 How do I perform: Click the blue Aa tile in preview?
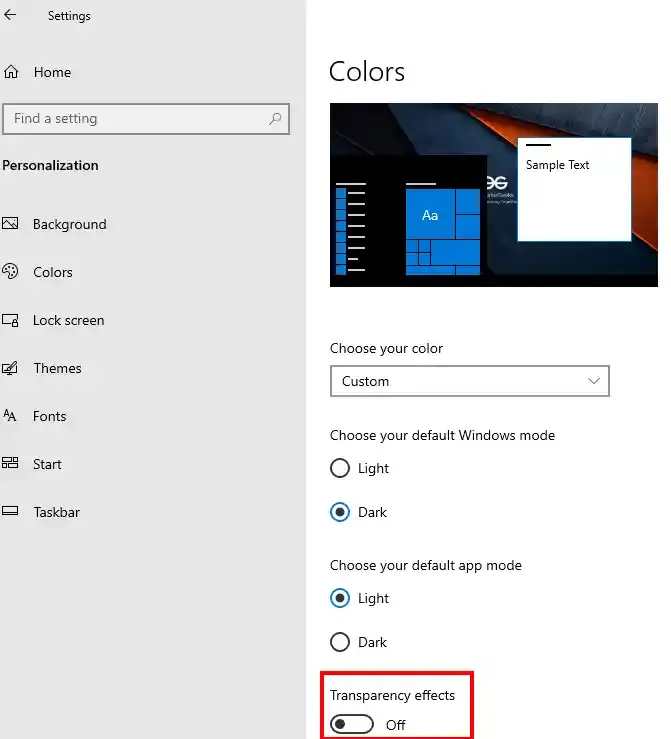pos(430,215)
